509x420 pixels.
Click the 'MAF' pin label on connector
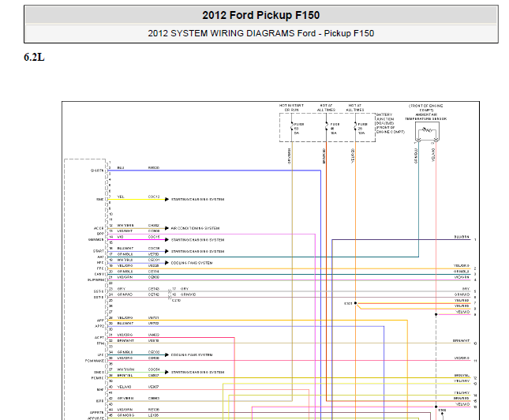(100, 389)
